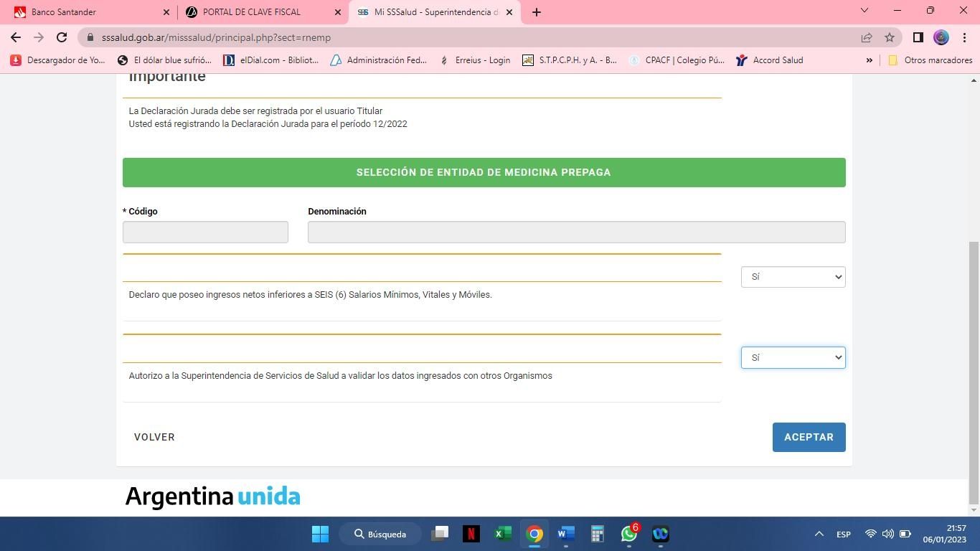This screenshot has height=551, width=980.
Task: Click the Denominación text field
Action: click(576, 232)
